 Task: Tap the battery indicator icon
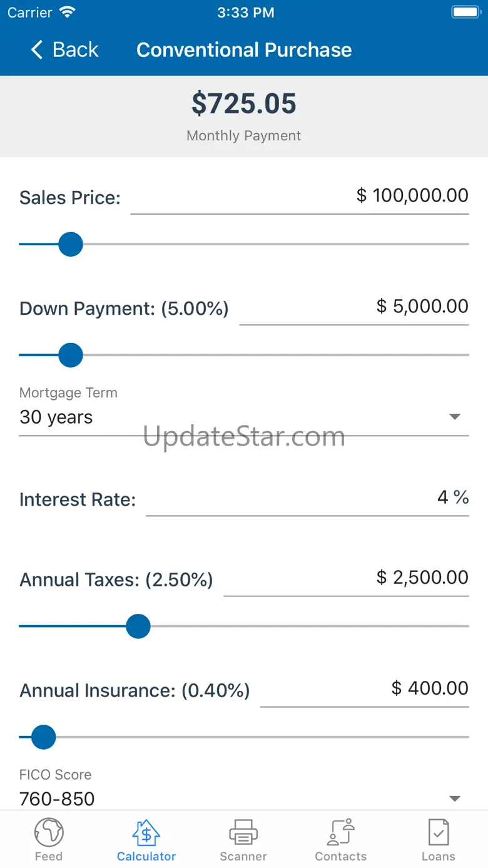click(x=465, y=13)
